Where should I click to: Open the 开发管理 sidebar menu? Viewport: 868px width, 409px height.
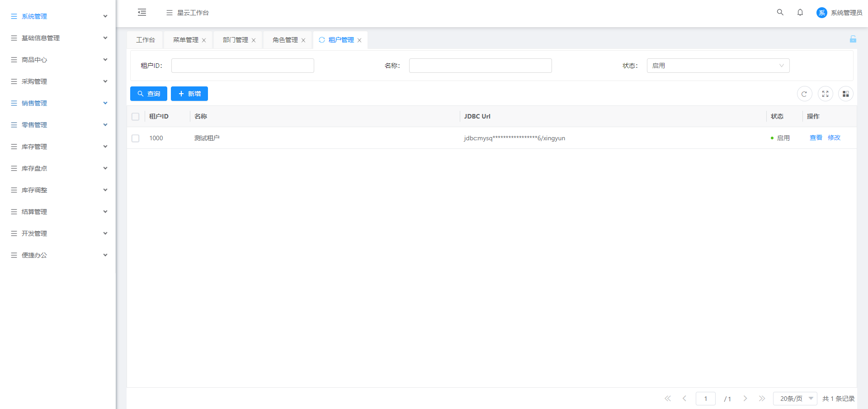pyautogui.click(x=58, y=233)
